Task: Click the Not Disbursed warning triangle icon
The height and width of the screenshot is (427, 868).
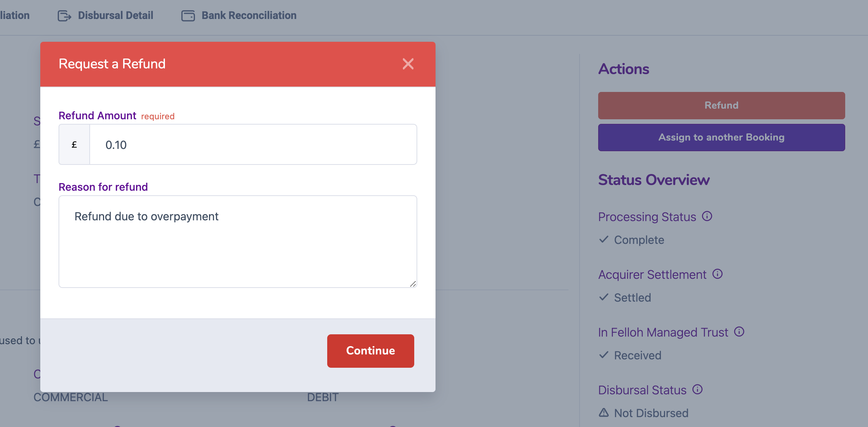Action: [x=604, y=413]
